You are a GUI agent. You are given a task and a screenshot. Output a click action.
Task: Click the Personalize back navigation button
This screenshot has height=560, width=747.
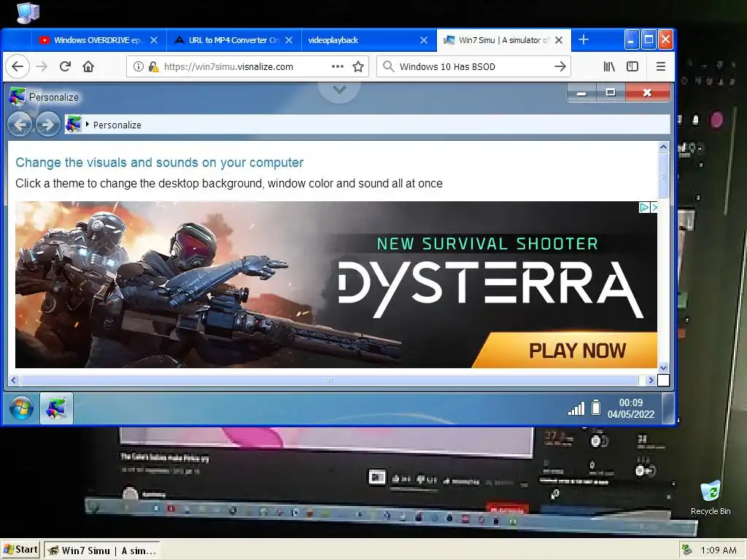tap(20, 124)
